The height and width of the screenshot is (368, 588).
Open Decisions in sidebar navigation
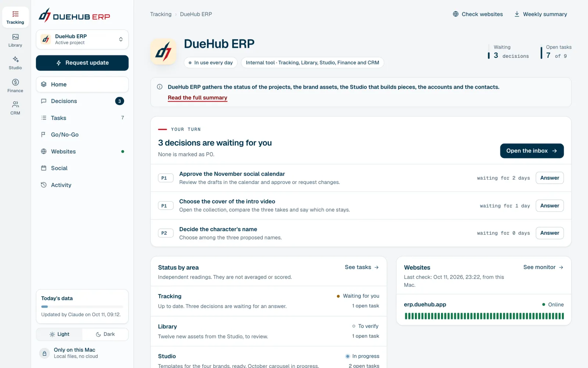tap(82, 101)
